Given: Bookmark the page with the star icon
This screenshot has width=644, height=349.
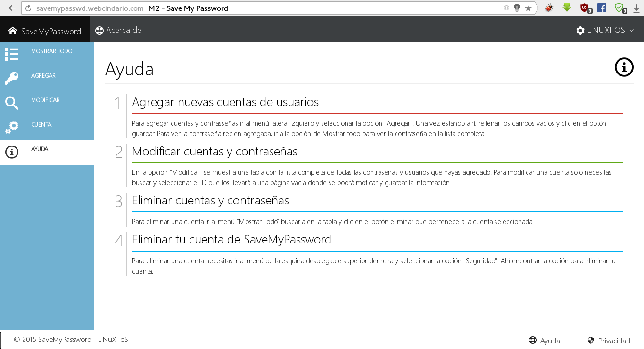Looking at the screenshot, I should (528, 8).
